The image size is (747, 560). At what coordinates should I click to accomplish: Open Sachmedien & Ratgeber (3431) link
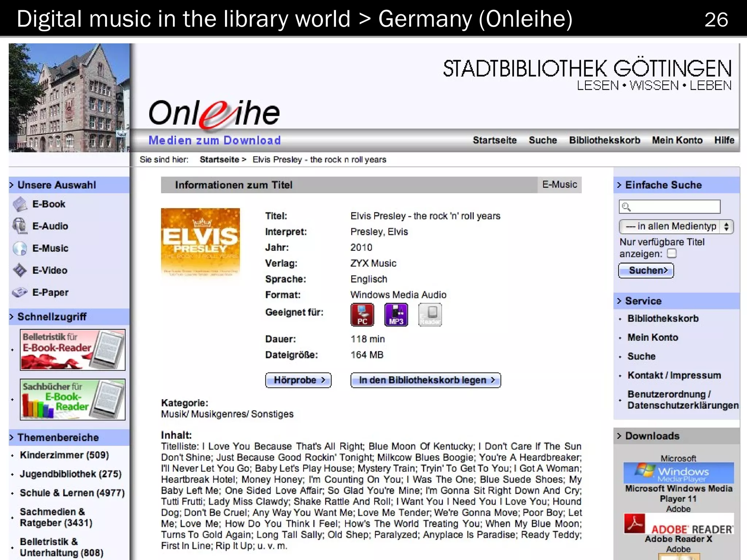click(x=56, y=517)
